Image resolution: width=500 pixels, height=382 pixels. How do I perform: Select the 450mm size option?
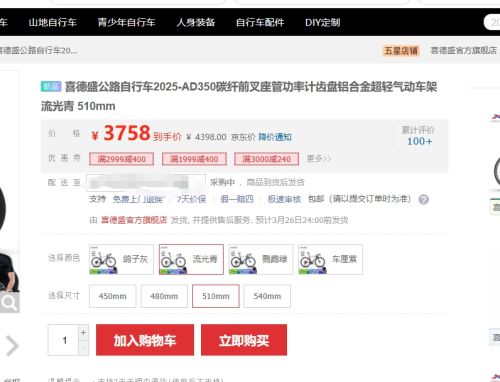pos(113,296)
